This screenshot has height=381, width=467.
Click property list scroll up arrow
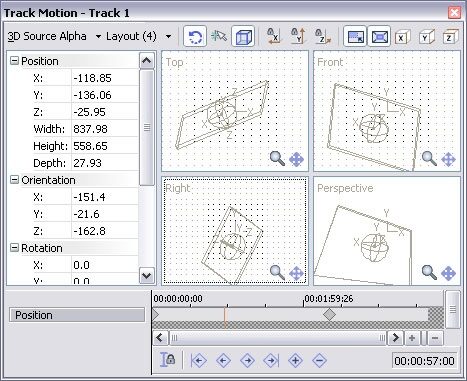(147, 60)
